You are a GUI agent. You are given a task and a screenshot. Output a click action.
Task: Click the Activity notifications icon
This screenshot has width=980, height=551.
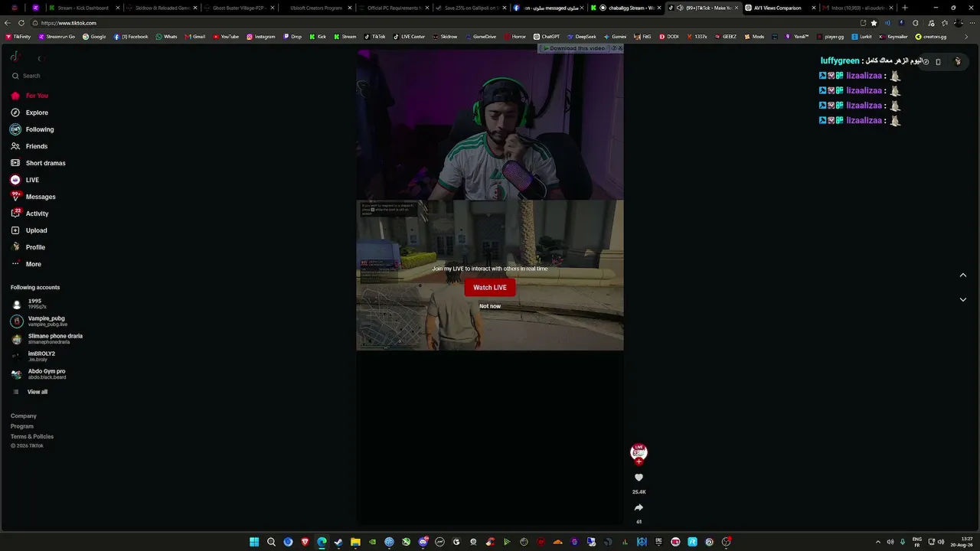(x=15, y=214)
